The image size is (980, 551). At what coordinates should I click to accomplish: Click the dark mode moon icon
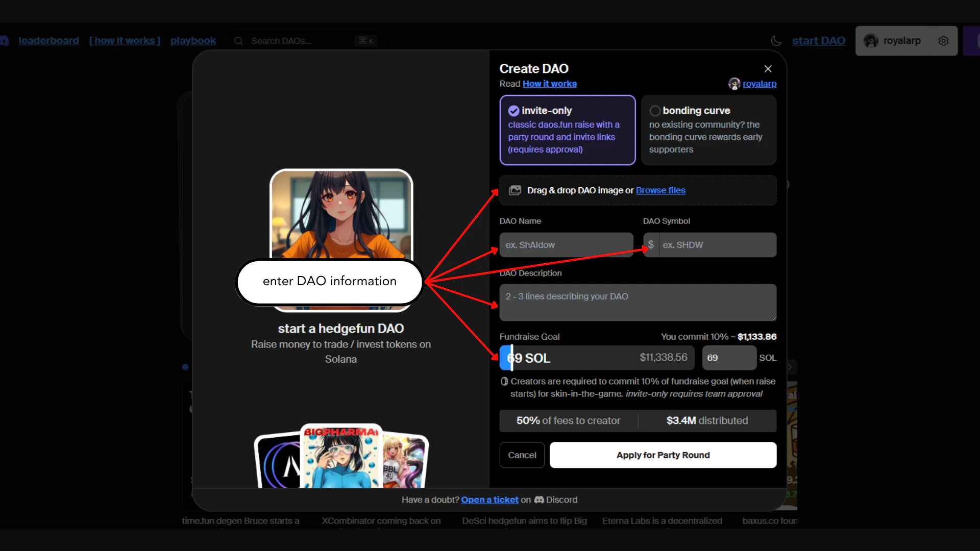tap(776, 41)
